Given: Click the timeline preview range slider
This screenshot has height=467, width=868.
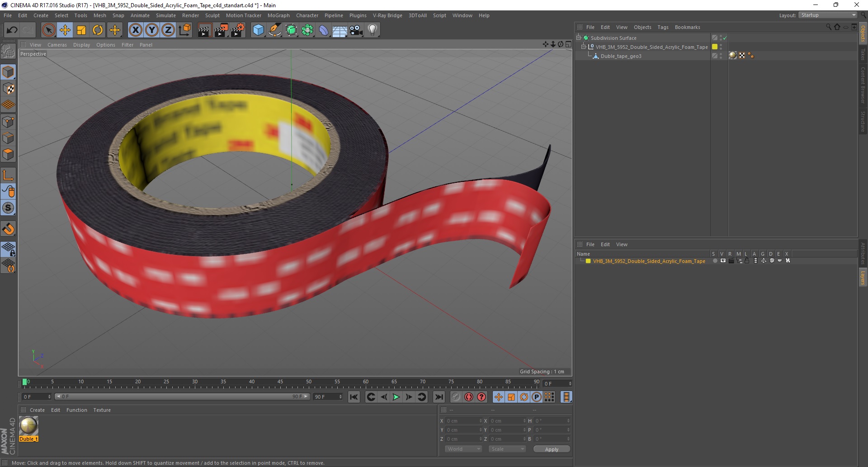Looking at the screenshot, I should (x=182, y=397).
